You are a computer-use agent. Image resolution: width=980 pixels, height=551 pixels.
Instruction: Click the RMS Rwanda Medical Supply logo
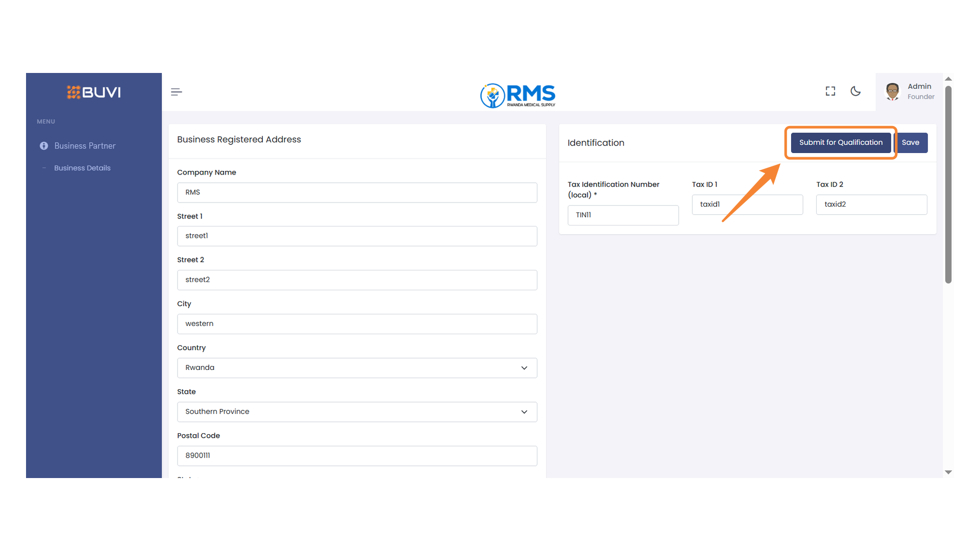click(518, 95)
